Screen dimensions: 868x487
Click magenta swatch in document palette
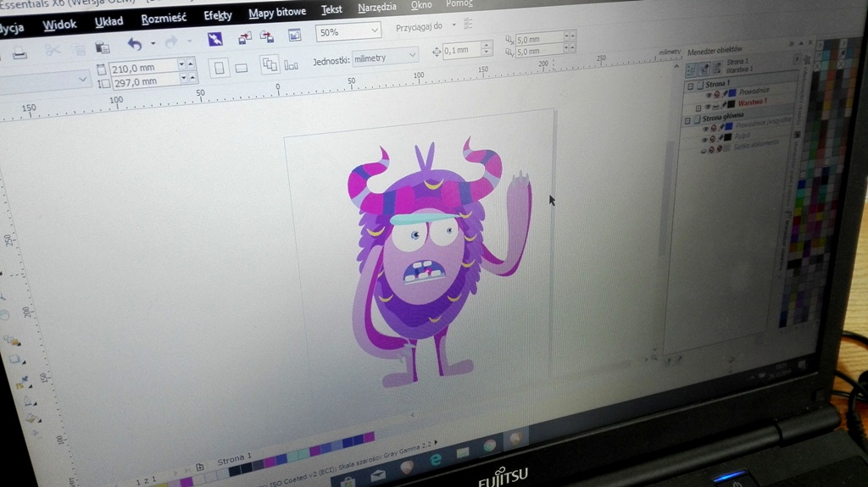coord(369,437)
